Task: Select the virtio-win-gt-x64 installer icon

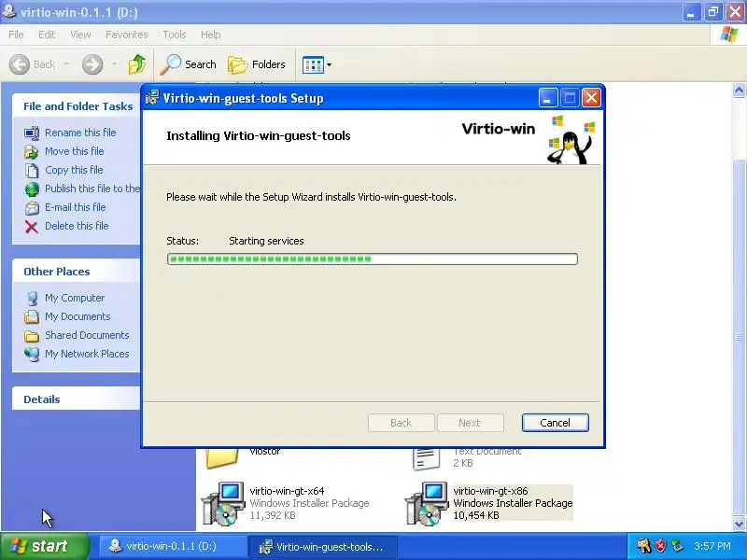Action: pyautogui.click(x=222, y=503)
